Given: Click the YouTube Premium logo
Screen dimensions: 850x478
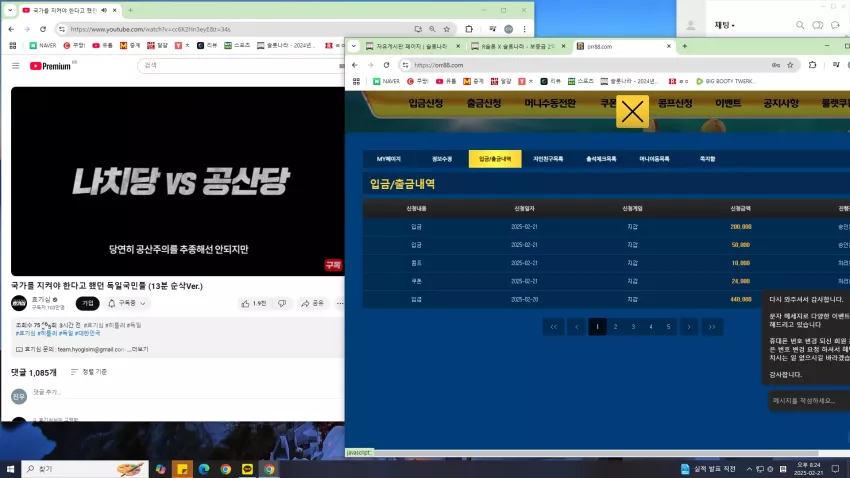Looking at the screenshot, I should tap(50, 66).
